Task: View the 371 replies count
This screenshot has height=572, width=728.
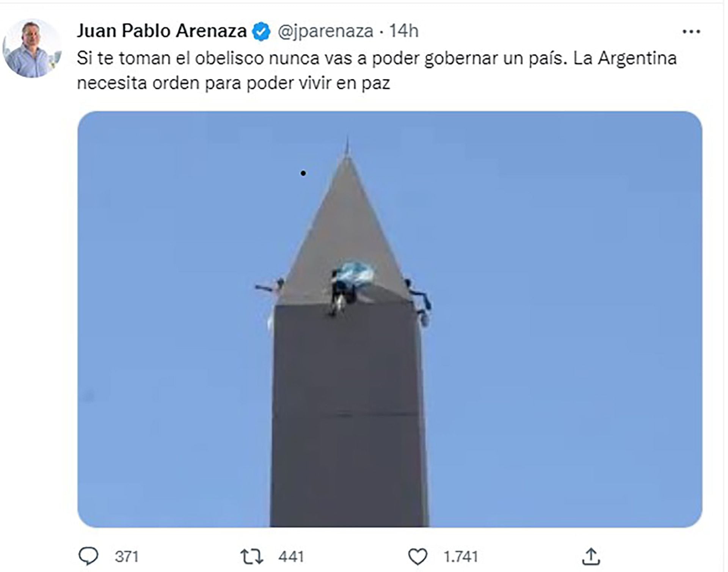Action: pyautogui.click(x=127, y=557)
